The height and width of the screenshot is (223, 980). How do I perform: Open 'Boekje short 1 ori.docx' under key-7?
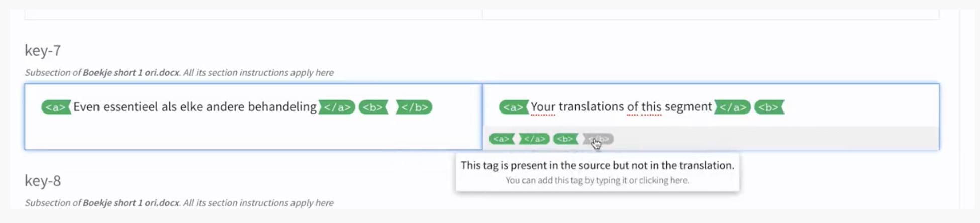point(131,72)
